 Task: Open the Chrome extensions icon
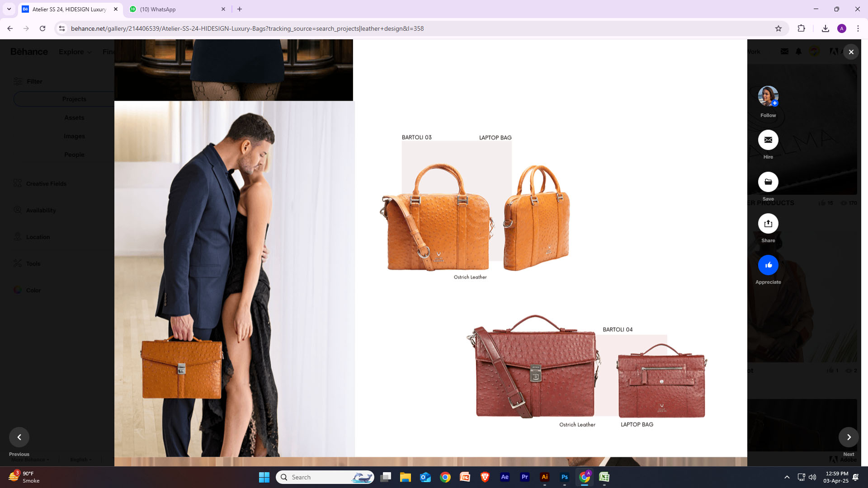(x=801, y=28)
